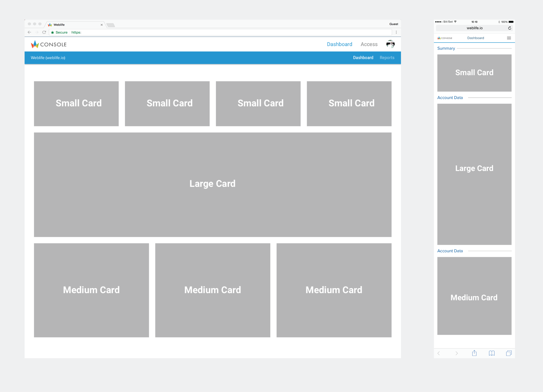Viewport: 543px width, 392px height.
Task: Tap the mobile tabs overview icon
Action: pos(509,353)
